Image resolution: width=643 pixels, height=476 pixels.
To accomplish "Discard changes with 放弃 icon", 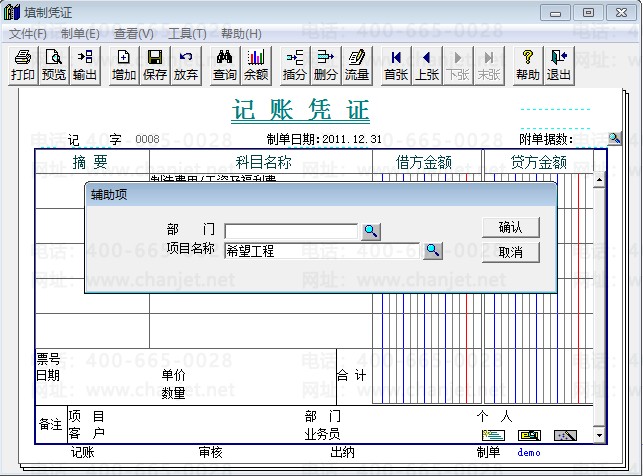I will point(186,65).
